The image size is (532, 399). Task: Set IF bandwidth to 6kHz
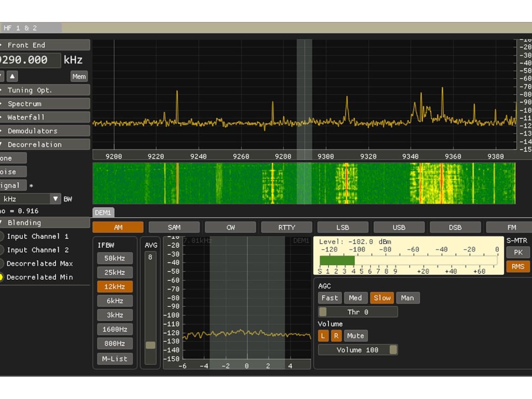115,300
